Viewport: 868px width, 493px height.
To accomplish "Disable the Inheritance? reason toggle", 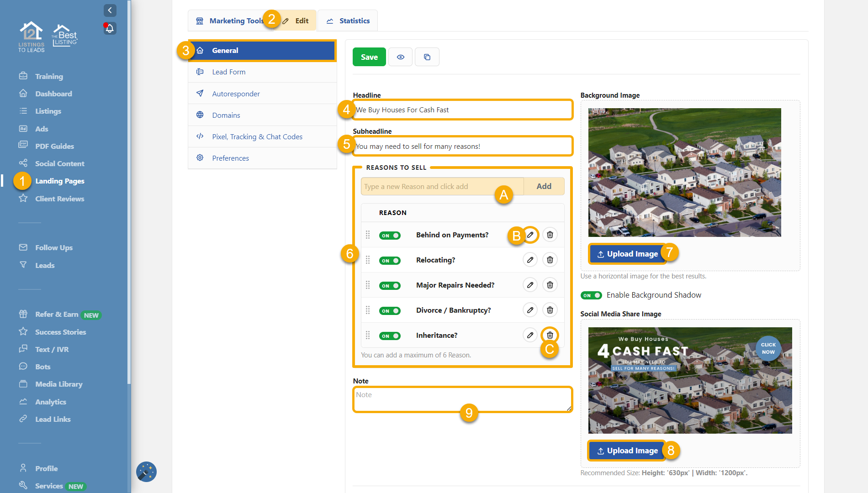I will (x=390, y=336).
